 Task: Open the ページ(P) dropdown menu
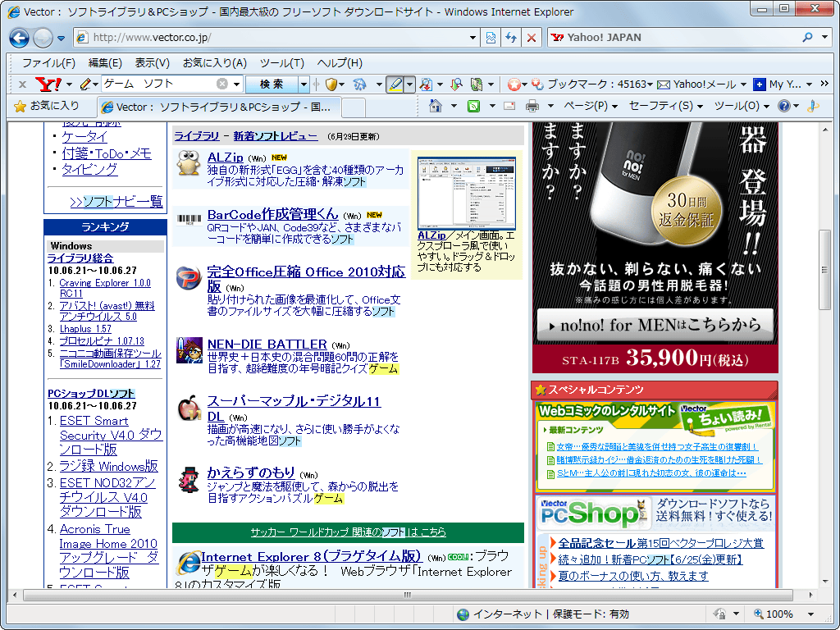click(x=591, y=106)
